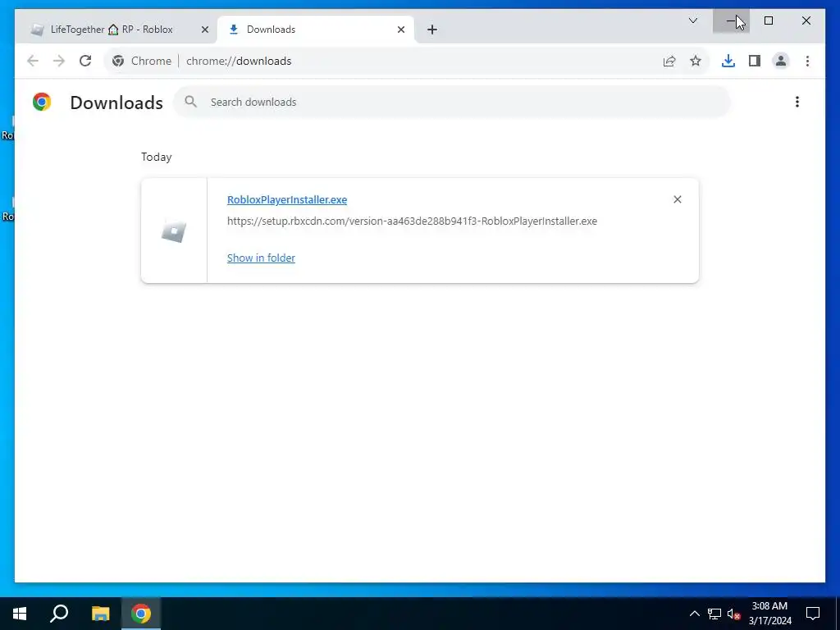The image size is (840, 630).
Task: Remove RobloxPlayerInstaller.exe from the list
Action: (x=677, y=199)
